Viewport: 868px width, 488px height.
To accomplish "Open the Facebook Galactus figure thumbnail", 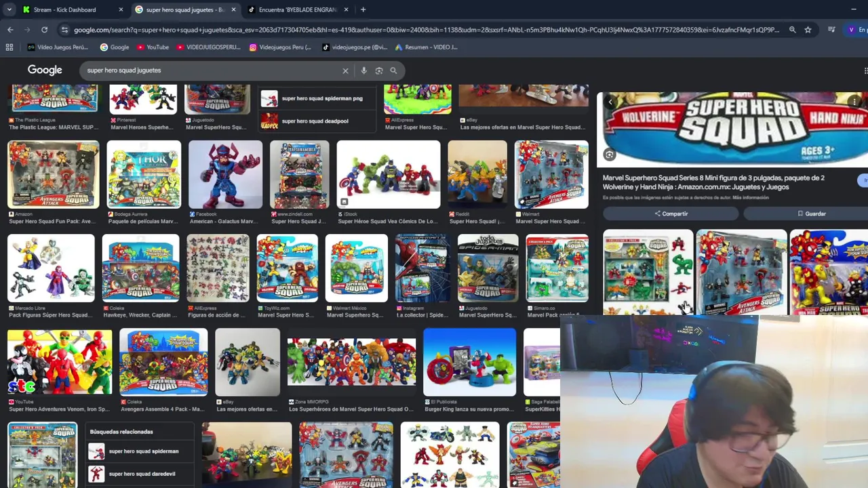I will click(x=225, y=174).
